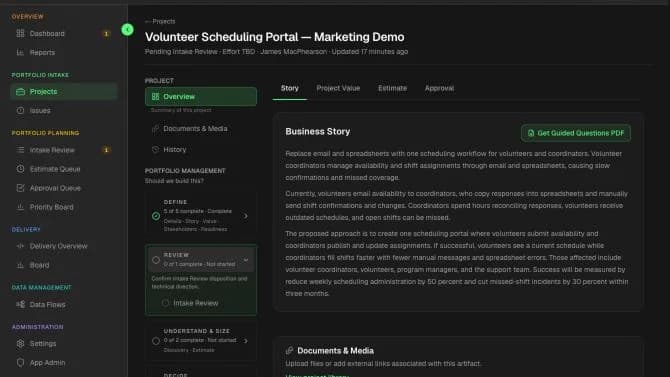Open Delivery Overview from the sidebar

(x=63, y=246)
